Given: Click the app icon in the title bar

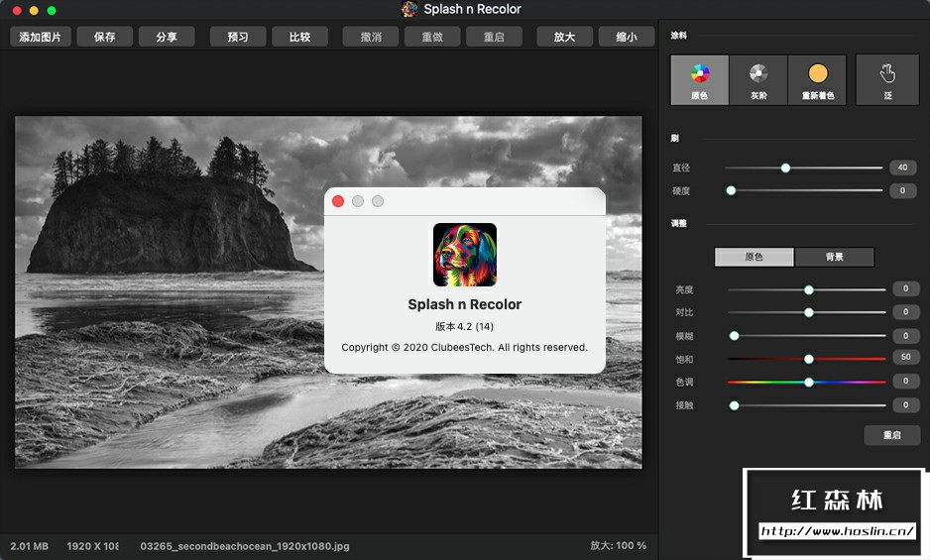Looking at the screenshot, I should pos(409,9).
